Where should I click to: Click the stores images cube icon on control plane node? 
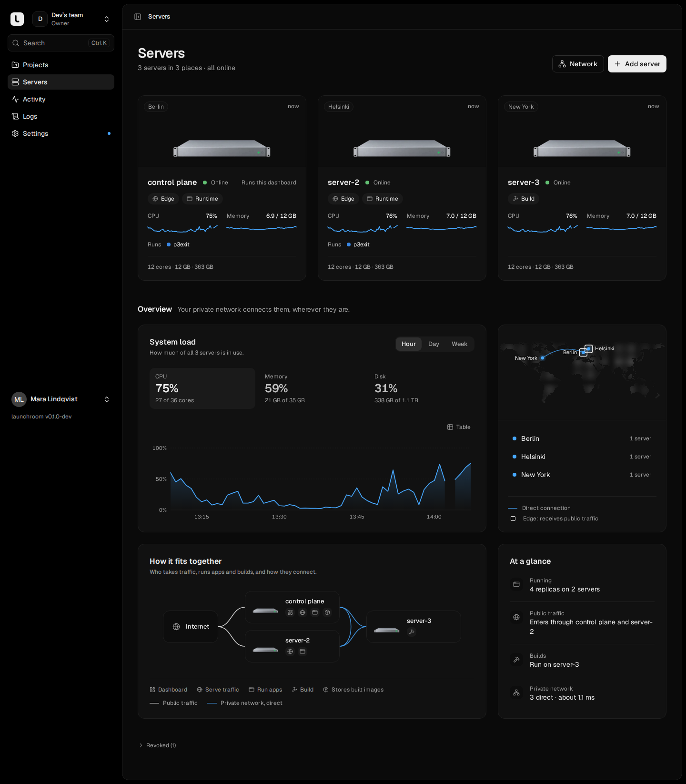tap(327, 612)
